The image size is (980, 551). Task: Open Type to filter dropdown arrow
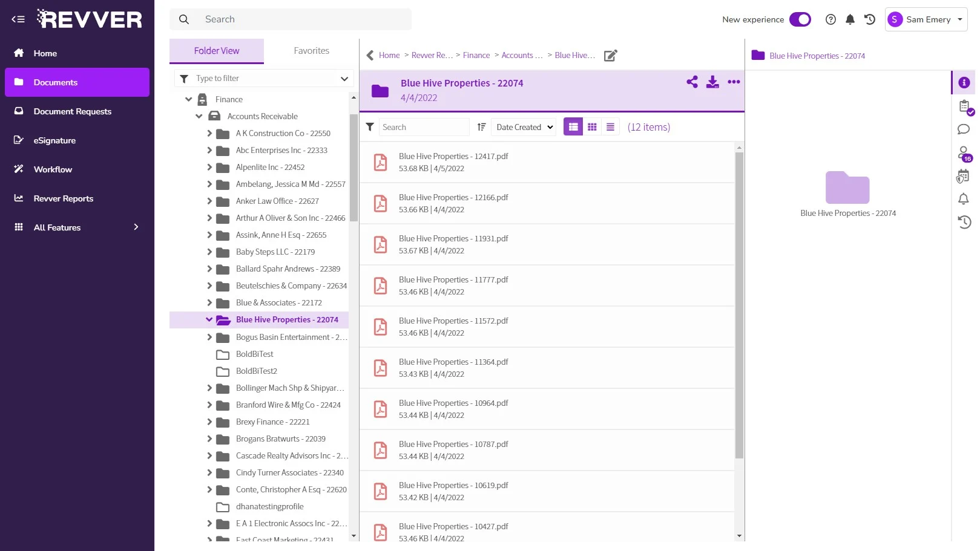pyautogui.click(x=344, y=79)
